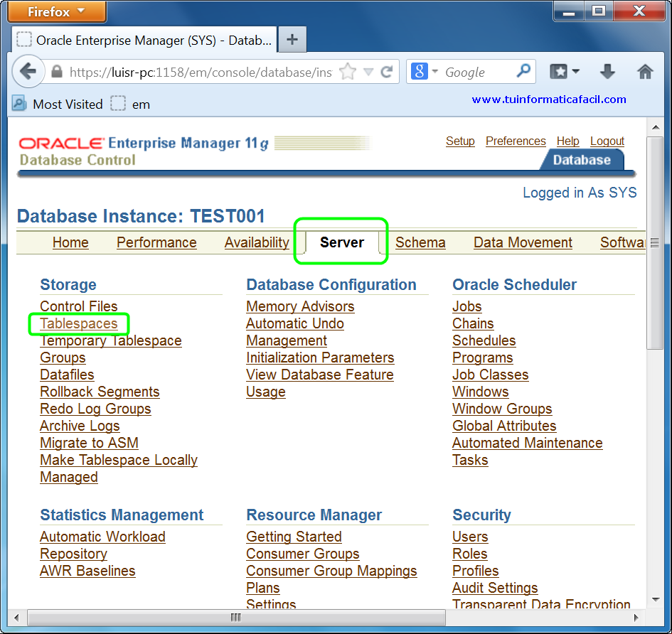The width and height of the screenshot is (672, 634).
Task: Go back with the browser back arrow
Action: coord(28,72)
